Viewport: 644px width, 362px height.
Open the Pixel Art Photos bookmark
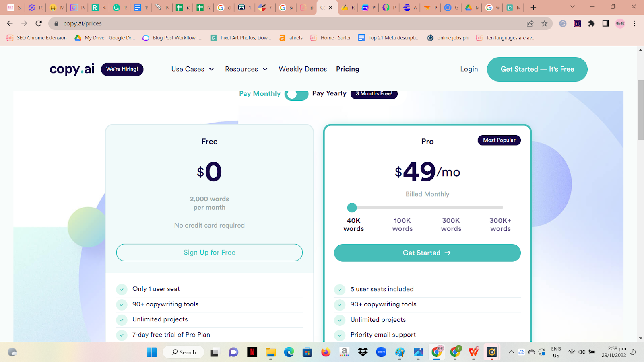pyautogui.click(x=241, y=38)
